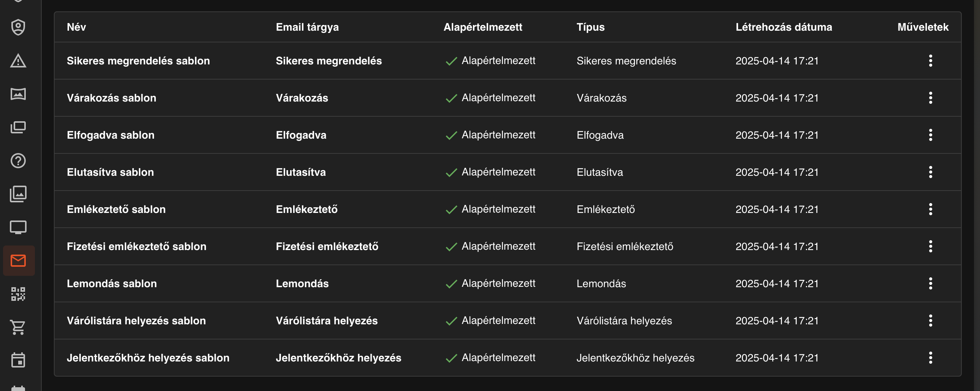This screenshot has height=391, width=980.
Task: Open actions menu for Lemondás sablon
Action: (930, 283)
